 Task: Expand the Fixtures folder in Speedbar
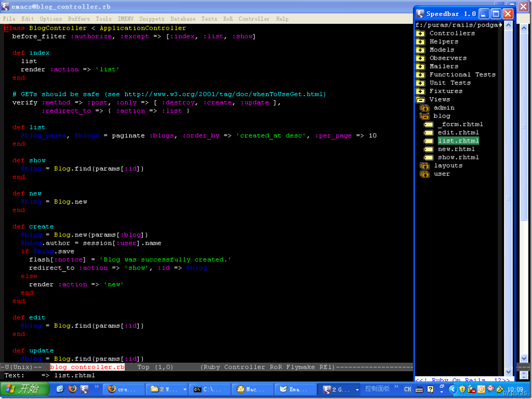click(x=420, y=91)
